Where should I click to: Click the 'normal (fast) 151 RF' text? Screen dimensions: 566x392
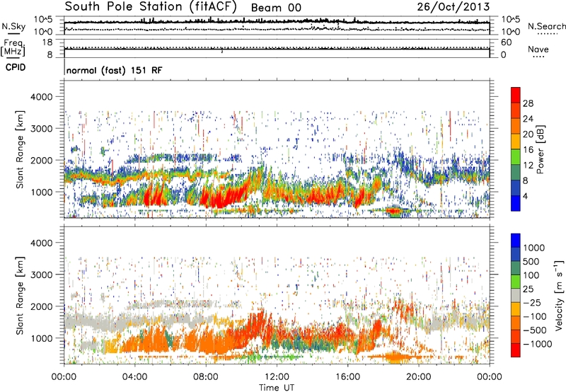(114, 70)
